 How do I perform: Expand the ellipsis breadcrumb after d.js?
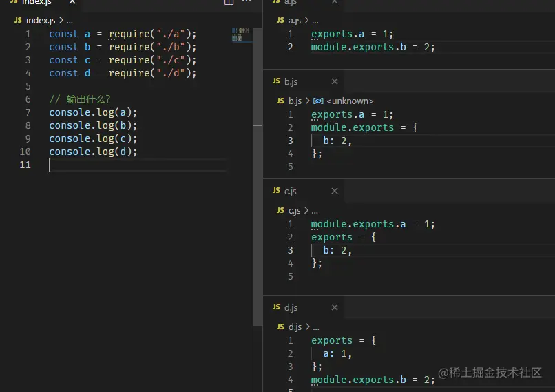tap(316, 327)
